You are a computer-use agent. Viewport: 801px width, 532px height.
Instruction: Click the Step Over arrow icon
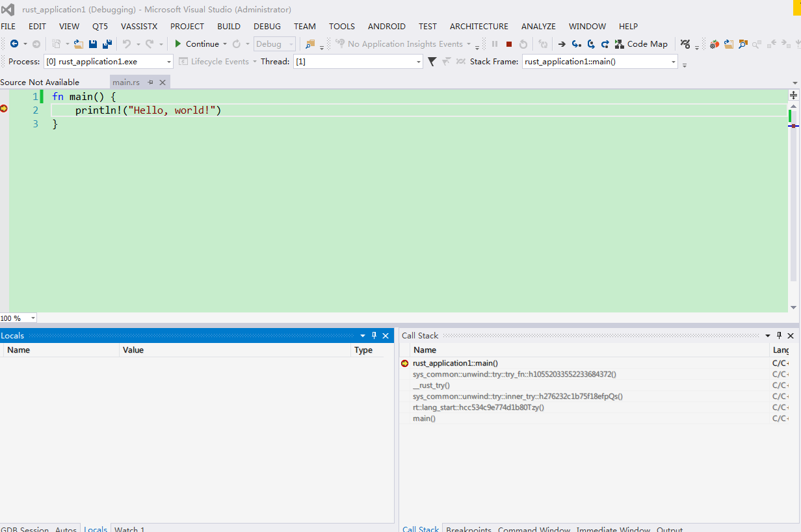pyautogui.click(x=590, y=44)
